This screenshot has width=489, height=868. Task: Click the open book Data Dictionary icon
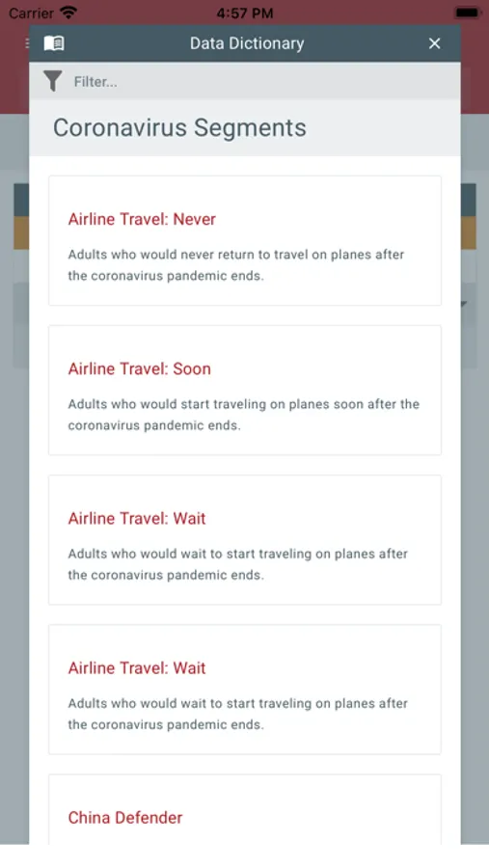54,43
